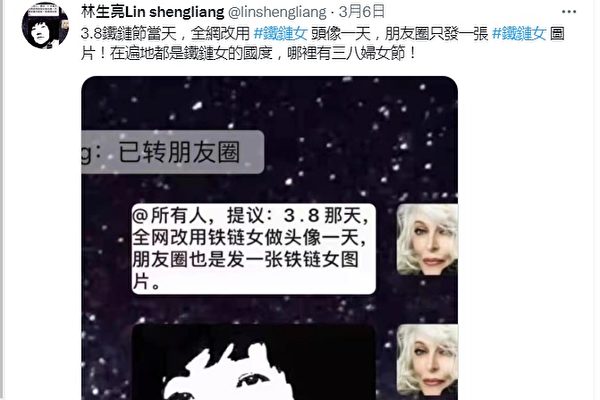The height and width of the screenshot is (400, 600).
Task: Open the @linshengliang handle link
Action: pos(277,12)
